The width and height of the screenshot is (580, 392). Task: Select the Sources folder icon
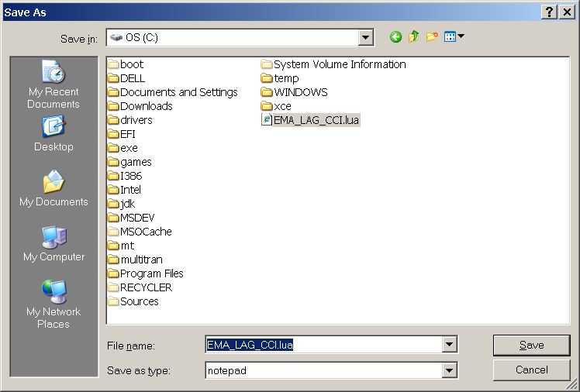(x=113, y=301)
